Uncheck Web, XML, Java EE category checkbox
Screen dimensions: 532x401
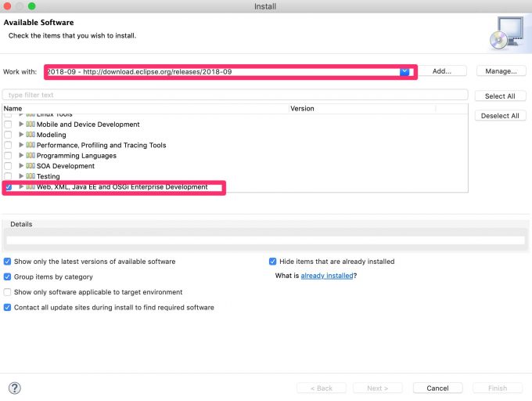tap(8, 187)
